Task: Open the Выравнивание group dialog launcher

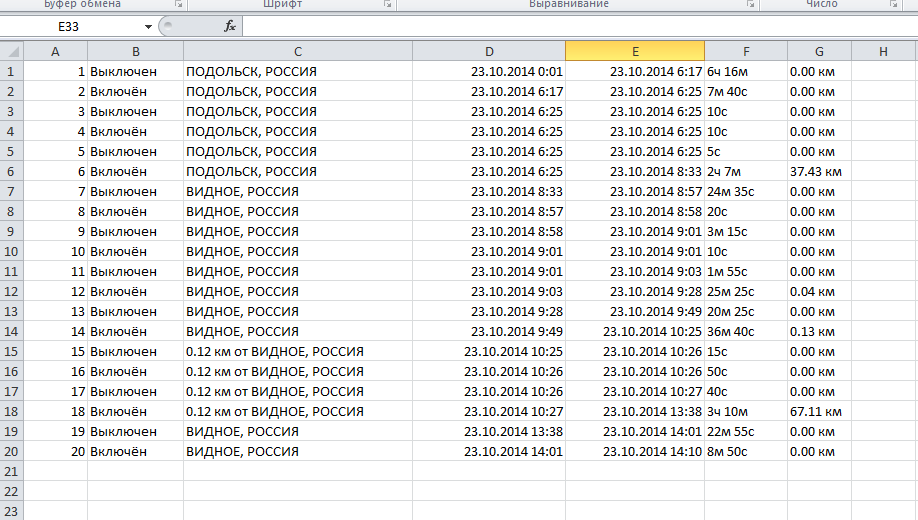Action: pos(751,4)
